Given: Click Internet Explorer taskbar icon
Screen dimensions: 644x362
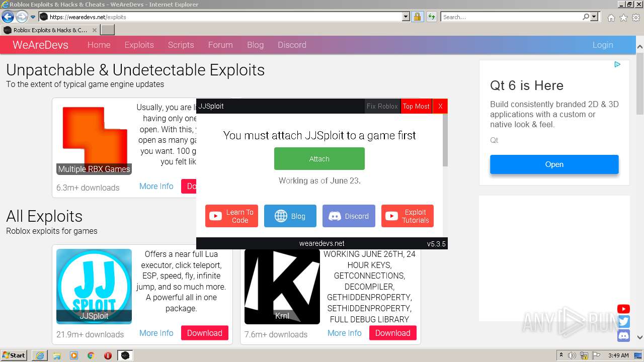Looking at the screenshot, I should click(40, 355).
